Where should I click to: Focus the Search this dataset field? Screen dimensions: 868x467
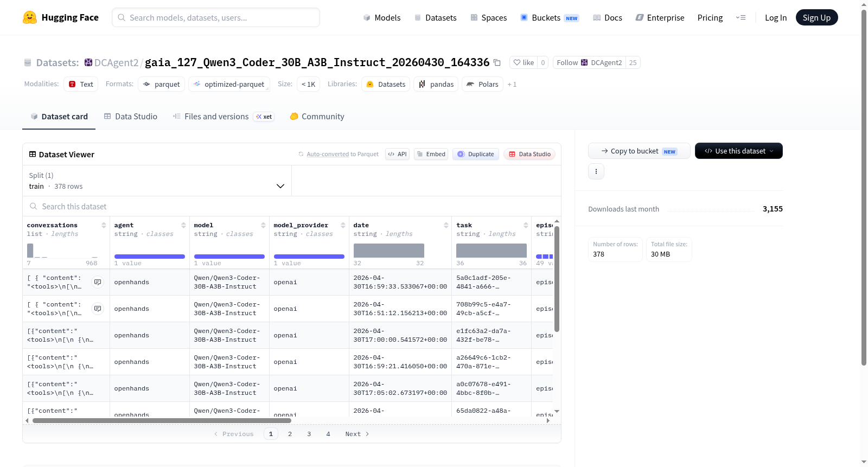292,207
